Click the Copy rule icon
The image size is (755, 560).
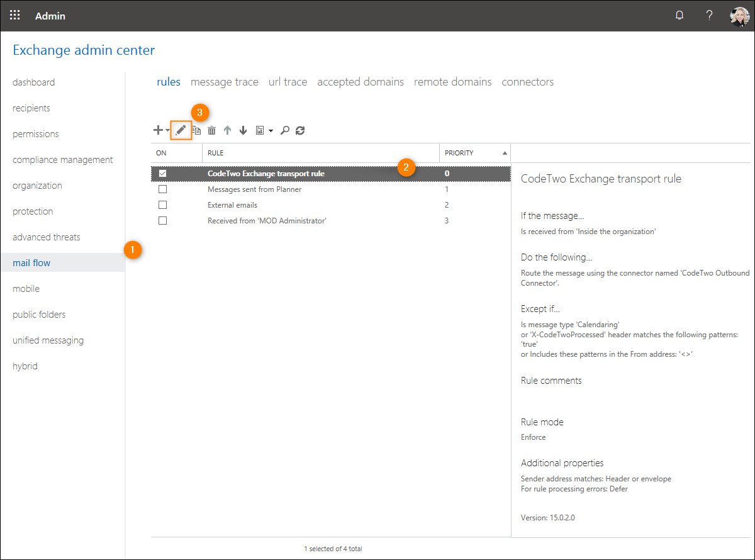pyautogui.click(x=197, y=130)
